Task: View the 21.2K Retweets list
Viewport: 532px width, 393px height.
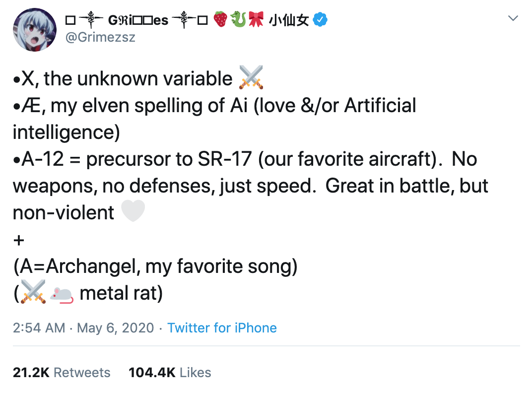Action: tap(62, 373)
